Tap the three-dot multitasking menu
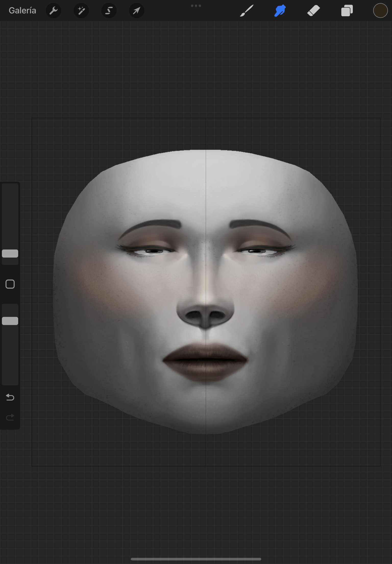The width and height of the screenshot is (392, 564). (x=196, y=6)
